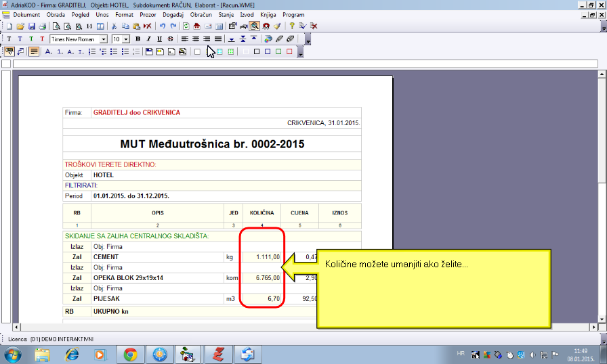Open the Times New Roman font dropdown
Screen dimensions: 607x364
[104, 39]
